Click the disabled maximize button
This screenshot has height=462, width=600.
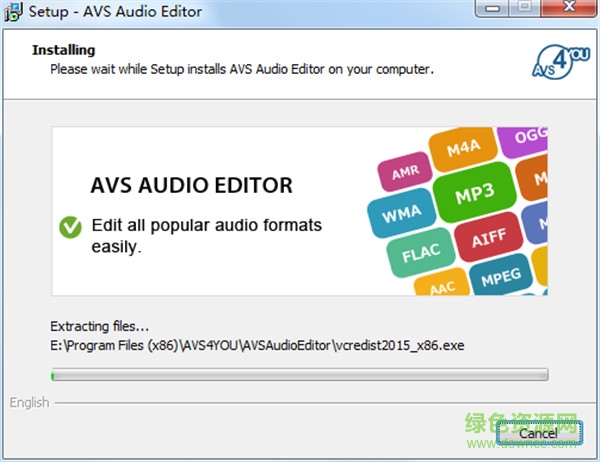coord(525,7)
